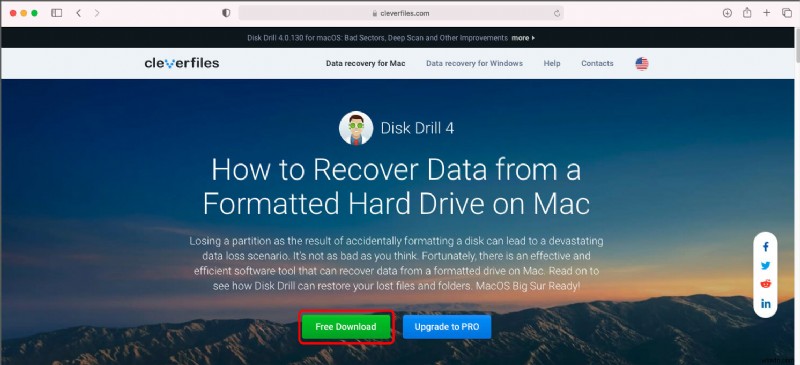
Task: Click the Free Download button
Action: point(346,327)
